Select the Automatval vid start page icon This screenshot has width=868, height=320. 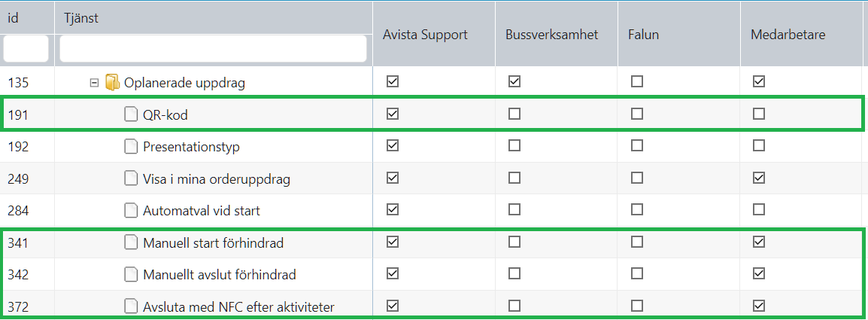[131, 211]
